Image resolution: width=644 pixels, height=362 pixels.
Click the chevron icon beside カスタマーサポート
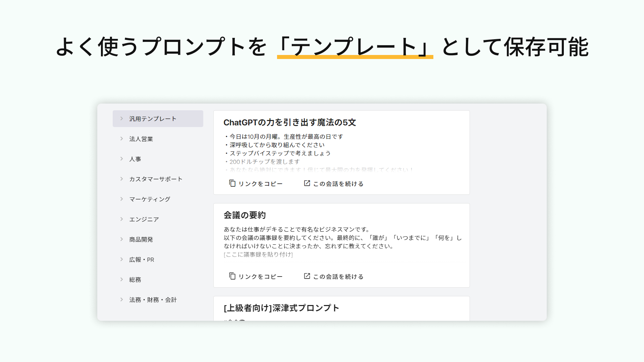pyautogui.click(x=121, y=179)
